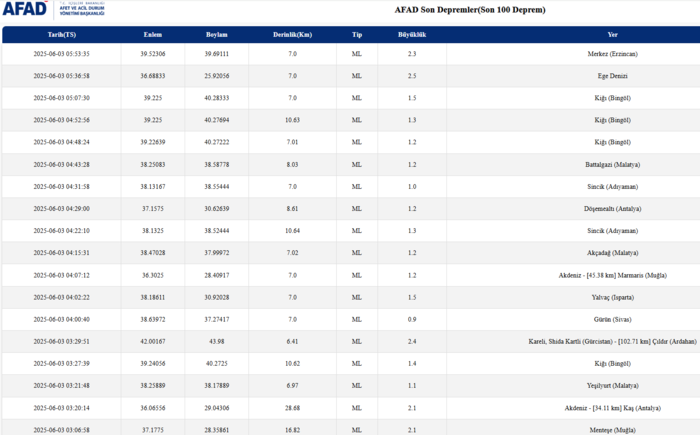Click depth value 8.03

point(292,165)
